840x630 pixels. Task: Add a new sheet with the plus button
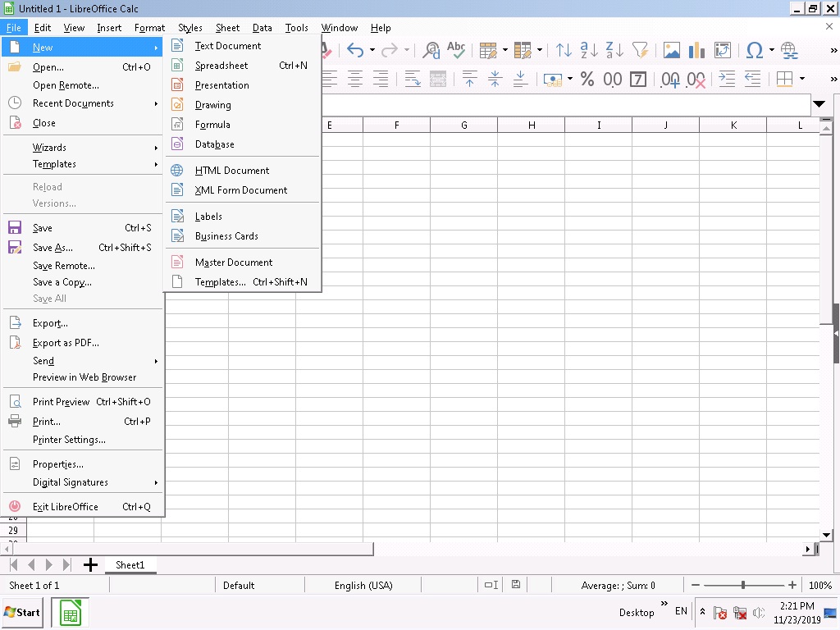tap(90, 564)
